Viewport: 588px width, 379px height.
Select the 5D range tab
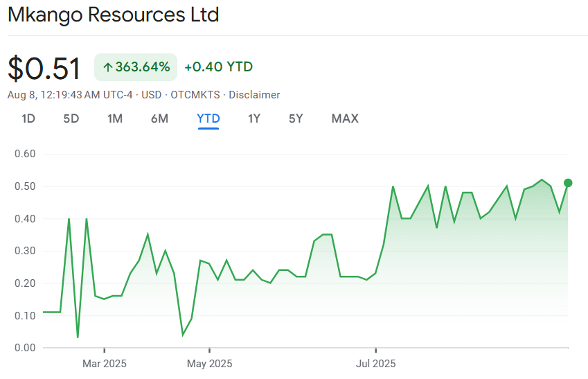click(71, 118)
